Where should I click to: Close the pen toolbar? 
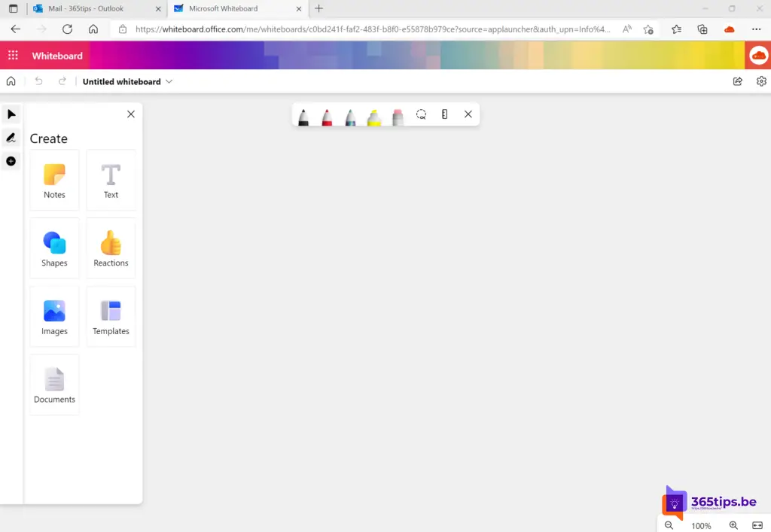(468, 114)
